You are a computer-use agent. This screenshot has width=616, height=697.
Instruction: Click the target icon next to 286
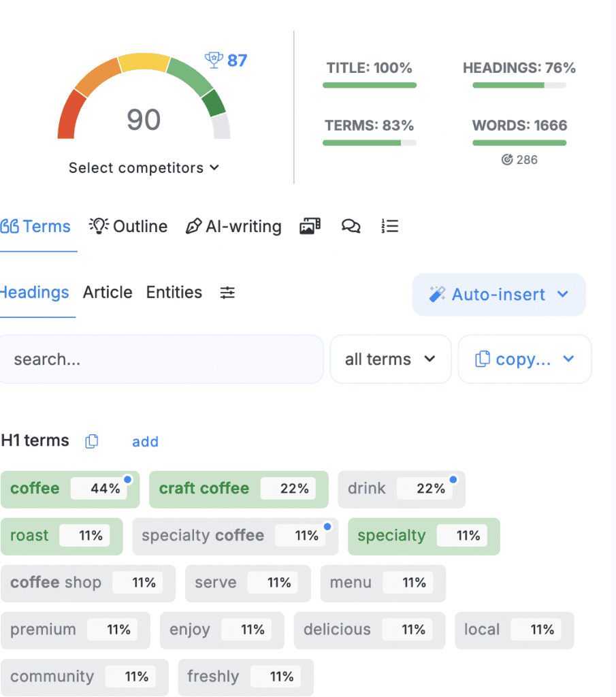click(x=506, y=160)
